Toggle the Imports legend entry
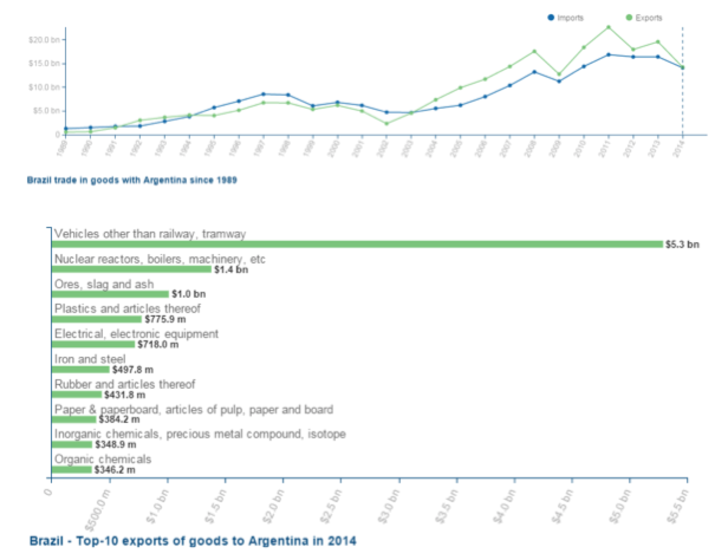 pyautogui.click(x=565, y=18)
